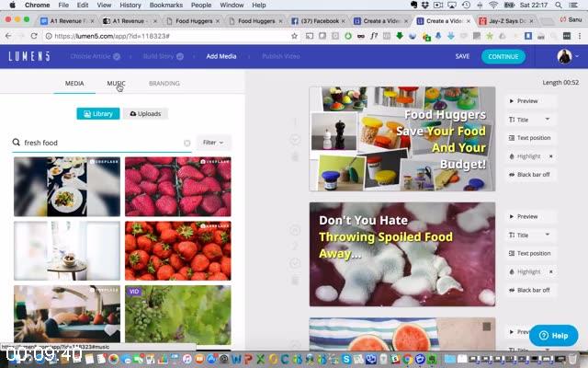The width and height of the screenshot is (588, 368).
Task: Open the BRANDING tab
Action: (164, 84)
